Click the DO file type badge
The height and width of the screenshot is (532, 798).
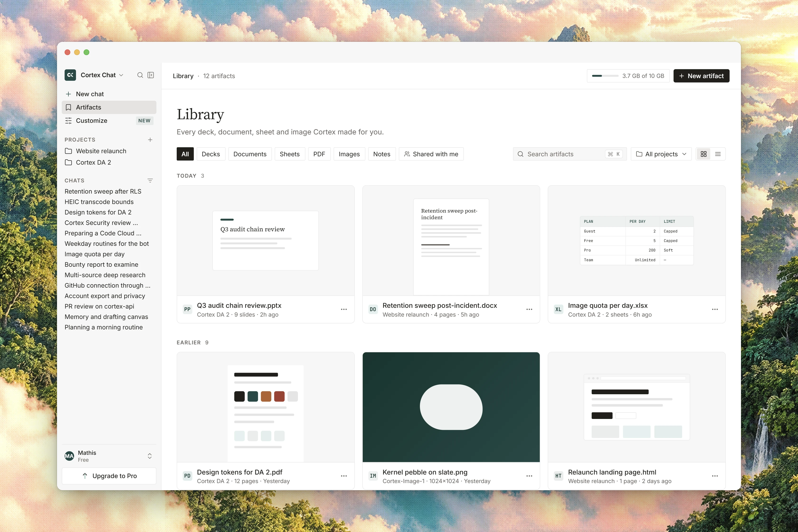coord(373,309)
